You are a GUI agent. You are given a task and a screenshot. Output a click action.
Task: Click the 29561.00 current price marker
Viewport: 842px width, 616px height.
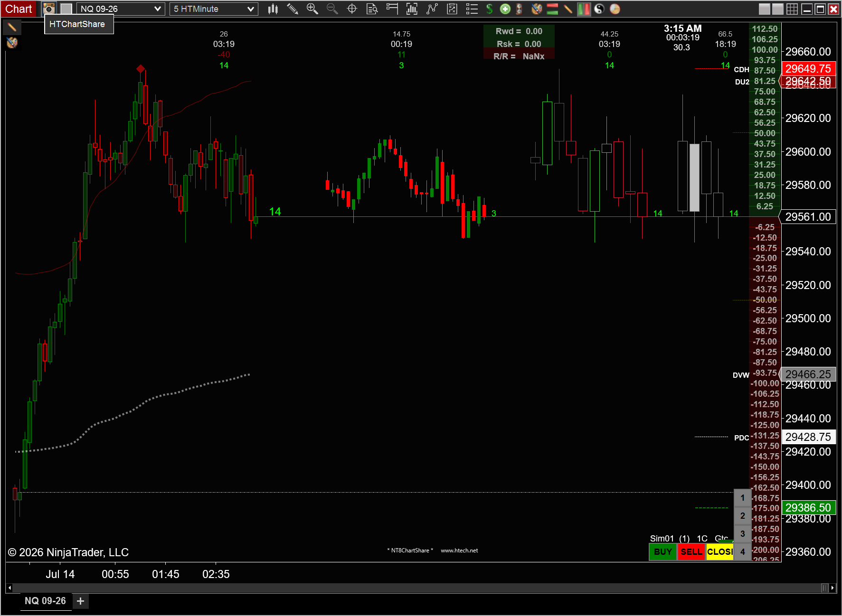point(808,217)
